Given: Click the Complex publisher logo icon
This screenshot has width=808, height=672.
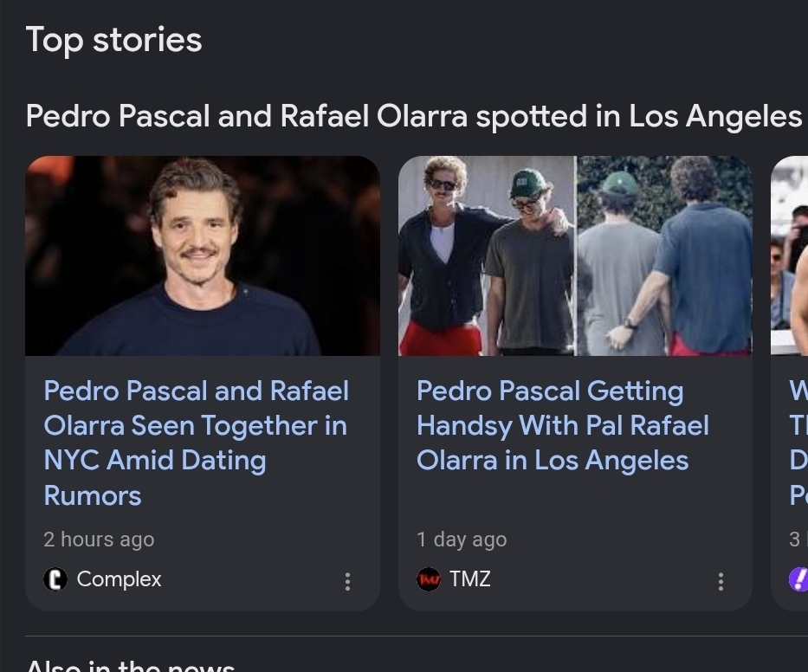Looking at the screenshot, I should [55, 579].
